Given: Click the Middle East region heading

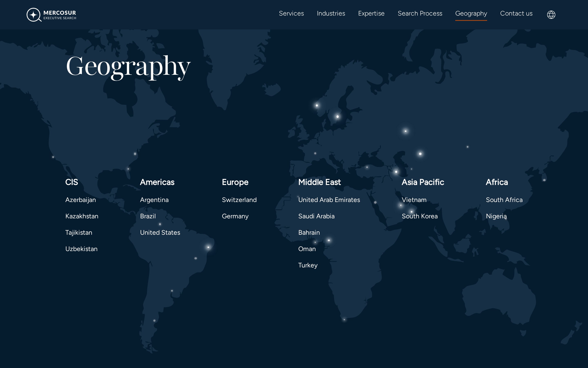Looking at the screenshot, I should (x=320, y=182).
